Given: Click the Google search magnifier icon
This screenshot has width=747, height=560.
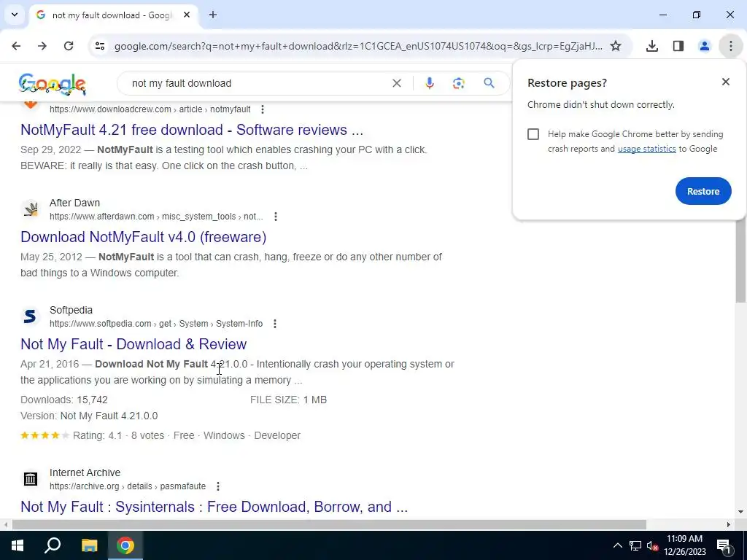Looking at the screenshot, I should pyautogui.click(x=489, y=83).
